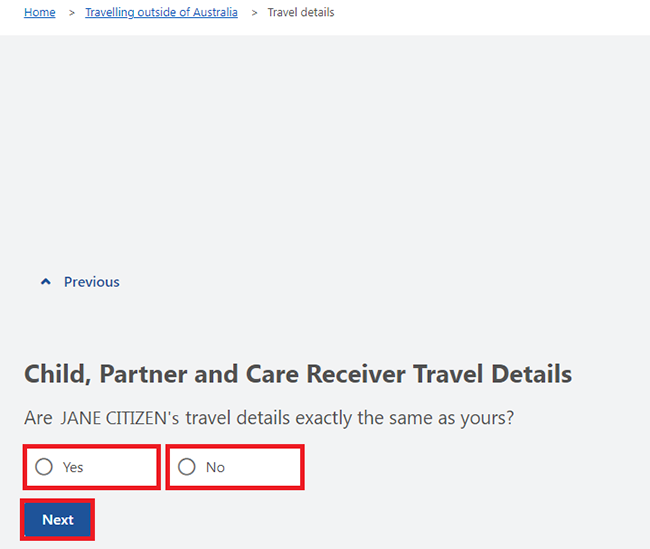Click the 'travel details exactly the same' question text

click(x=310, y=418)
